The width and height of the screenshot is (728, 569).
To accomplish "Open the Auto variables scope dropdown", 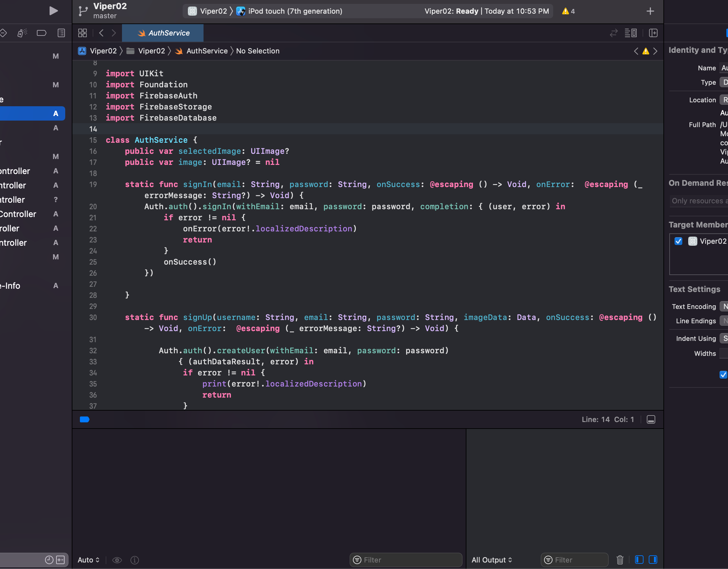I will pyautogui.click(x=88, y=560).
